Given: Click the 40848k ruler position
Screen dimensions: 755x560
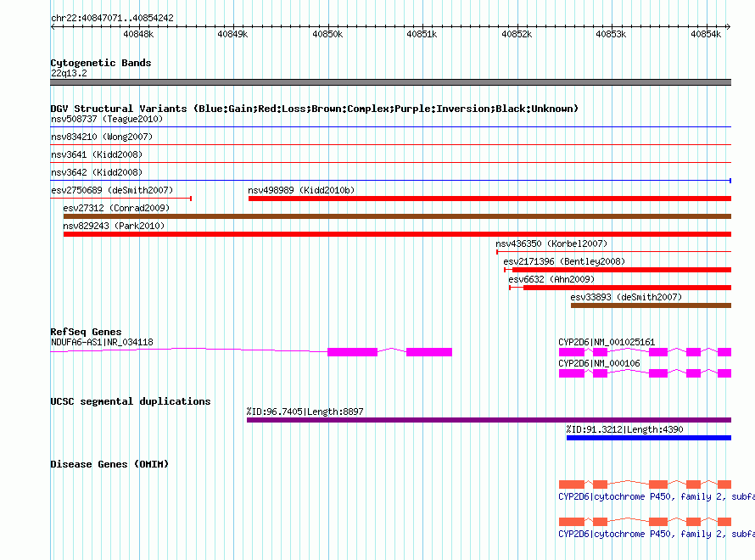Looking at the screenshot, I should click(138, 34).
